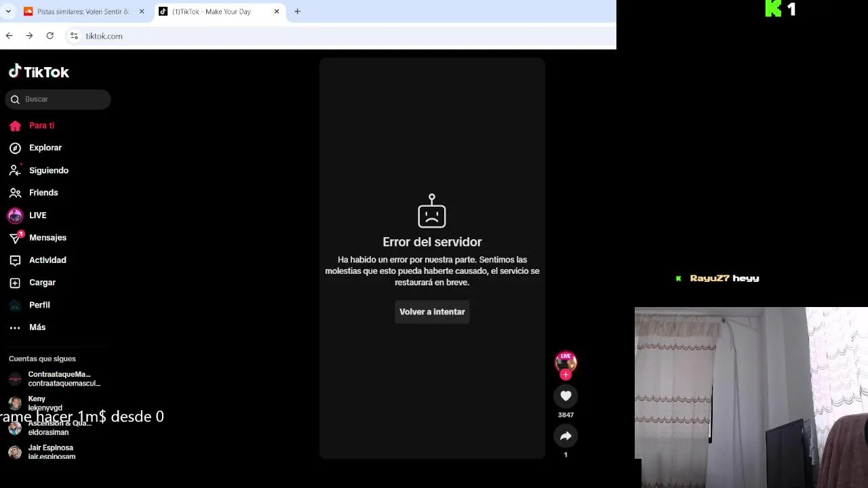Click the Más three-dots icon
The height and width of the screenshot is (488, 868).
click(x=15, y=328)
